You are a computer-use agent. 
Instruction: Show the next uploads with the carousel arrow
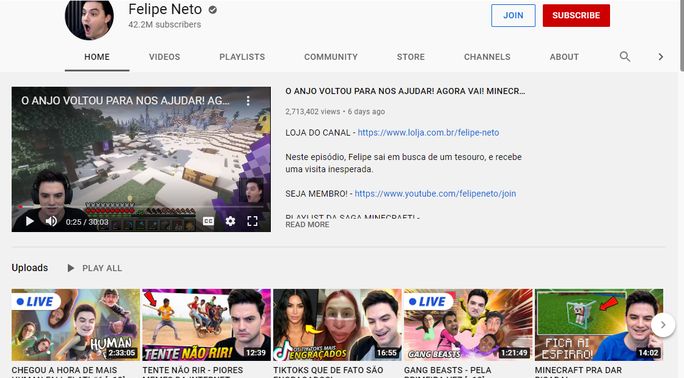[663, 325]
